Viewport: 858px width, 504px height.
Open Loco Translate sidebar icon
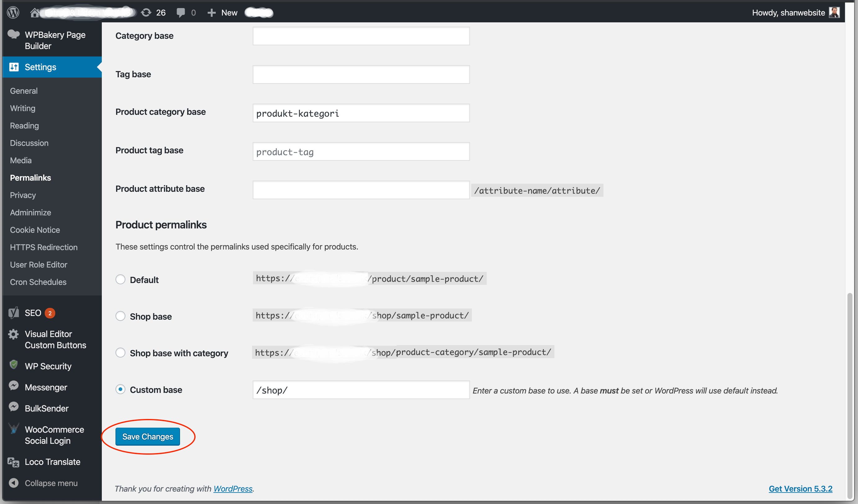point(14,462)
